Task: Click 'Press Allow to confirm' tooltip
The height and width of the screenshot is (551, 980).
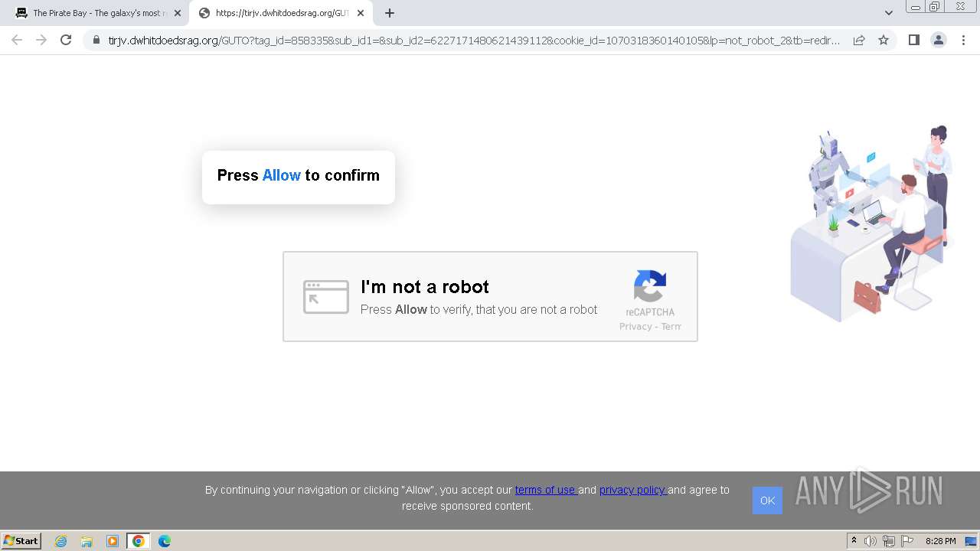Action: [x=299, y=177]
